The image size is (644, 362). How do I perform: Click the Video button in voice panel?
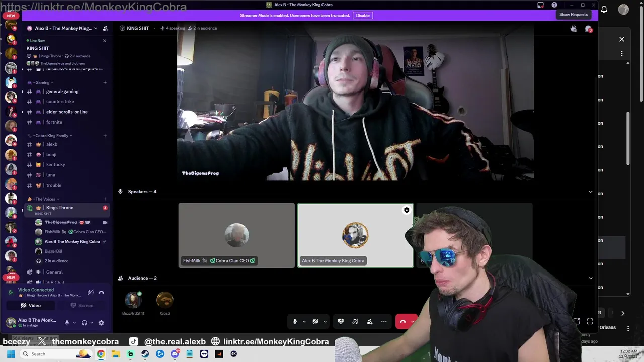31,305
